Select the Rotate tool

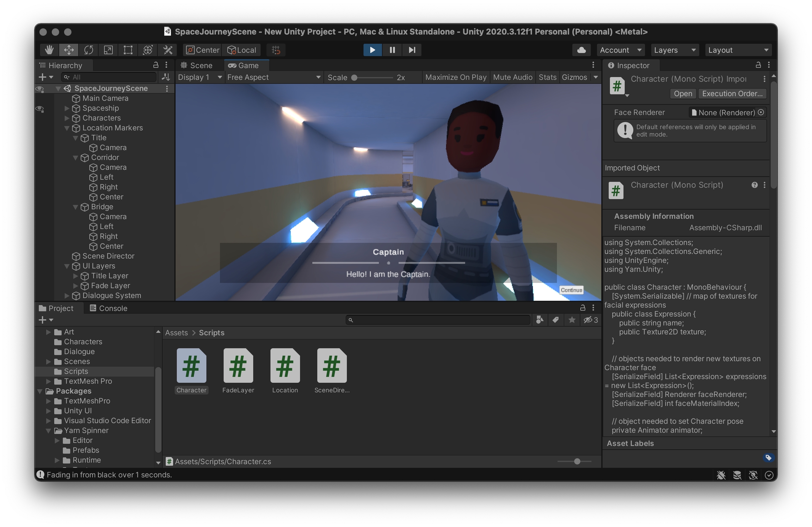click(88, 50)
